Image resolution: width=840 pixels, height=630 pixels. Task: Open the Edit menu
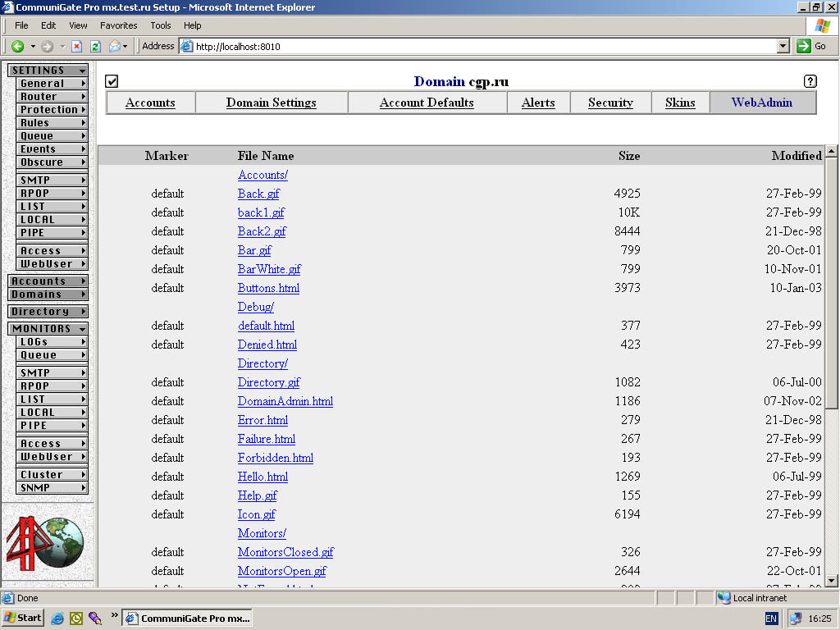click(x=48, y=25)
